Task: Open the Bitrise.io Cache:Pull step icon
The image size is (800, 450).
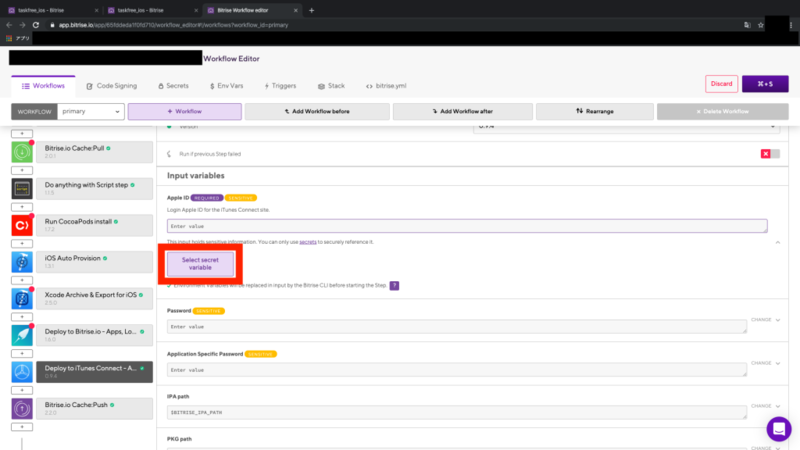Action: pos(22,152)
